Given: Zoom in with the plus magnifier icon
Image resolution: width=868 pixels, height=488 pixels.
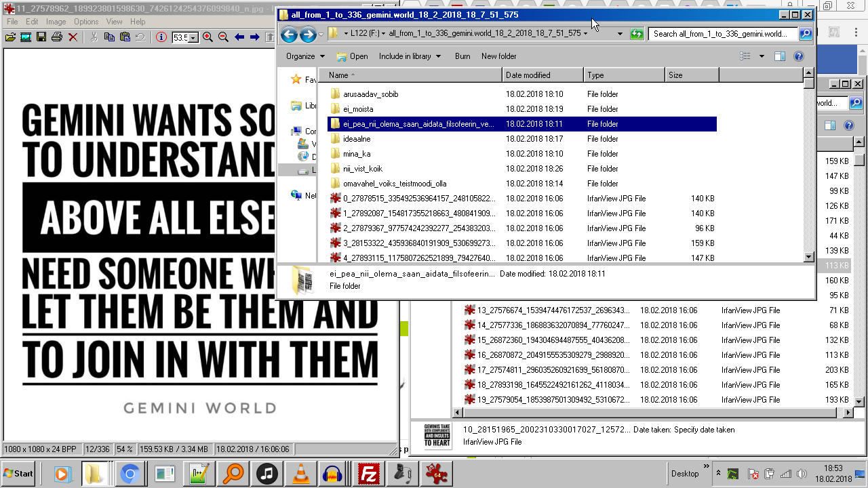Looking at the screenshot, I should 208,37.
